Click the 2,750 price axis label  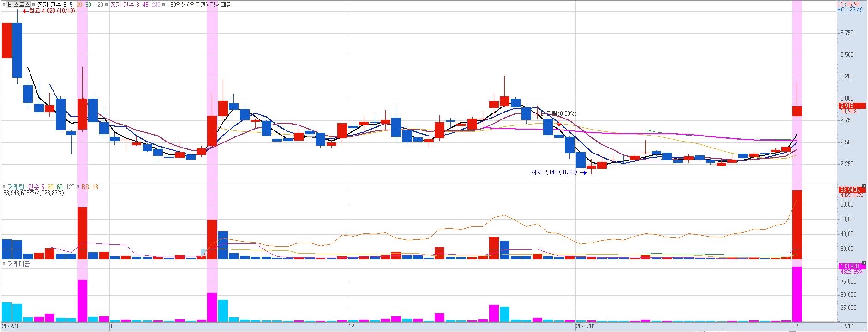[x=847, y=120]
